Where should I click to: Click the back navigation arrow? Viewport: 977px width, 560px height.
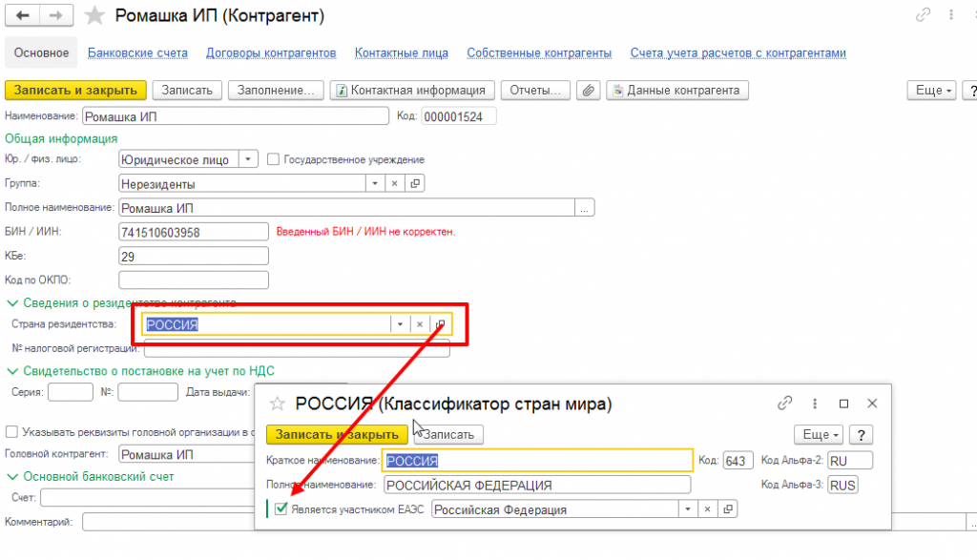click(22, 16)
